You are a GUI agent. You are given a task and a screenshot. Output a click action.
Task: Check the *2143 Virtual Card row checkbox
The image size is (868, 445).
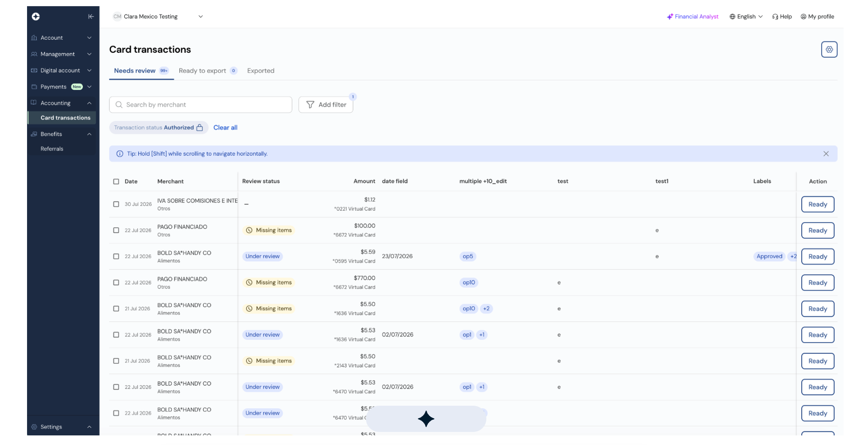[x=116, y=361]
